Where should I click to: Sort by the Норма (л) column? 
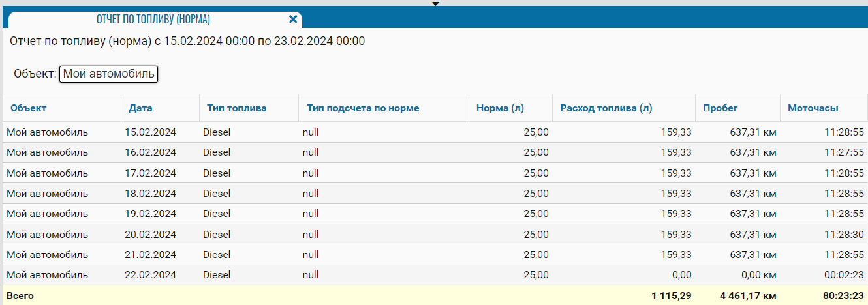[x=501, y=108]
